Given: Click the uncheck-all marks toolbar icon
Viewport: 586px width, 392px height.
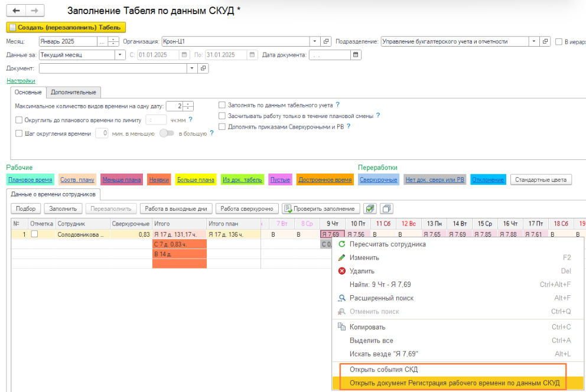Looking at the screenshot, I should pyautogui.click(x=387, y=208).
